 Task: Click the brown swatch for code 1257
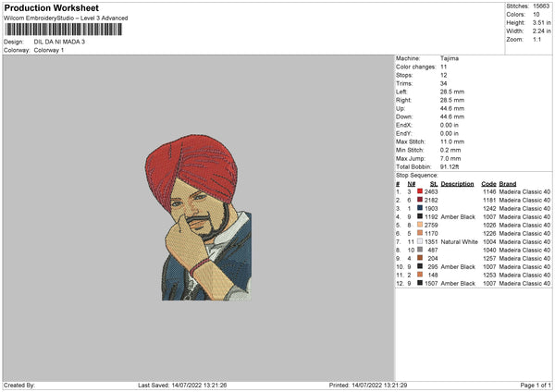(420, 258)
